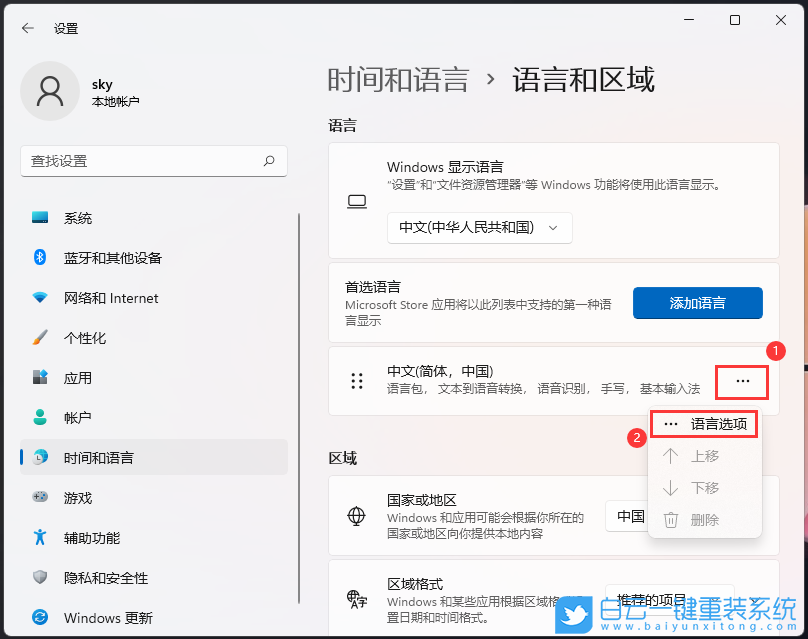The height and width of the screenshot is (639, 808).
Task: Open more options for 中文(简体, 中国)
Action: [741, 381]
